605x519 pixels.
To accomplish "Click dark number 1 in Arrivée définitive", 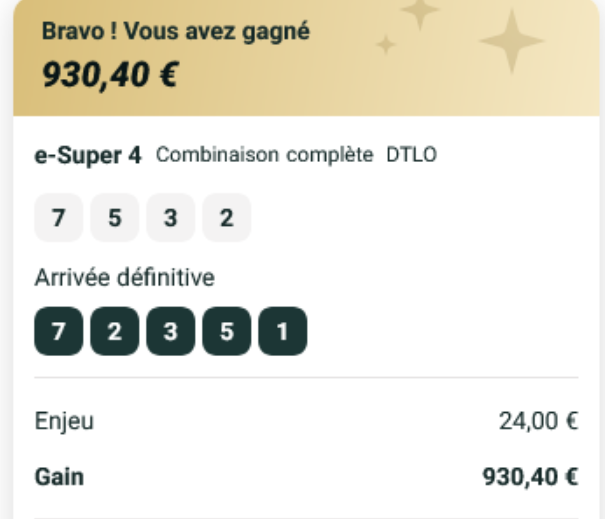I will click(283, 331).
